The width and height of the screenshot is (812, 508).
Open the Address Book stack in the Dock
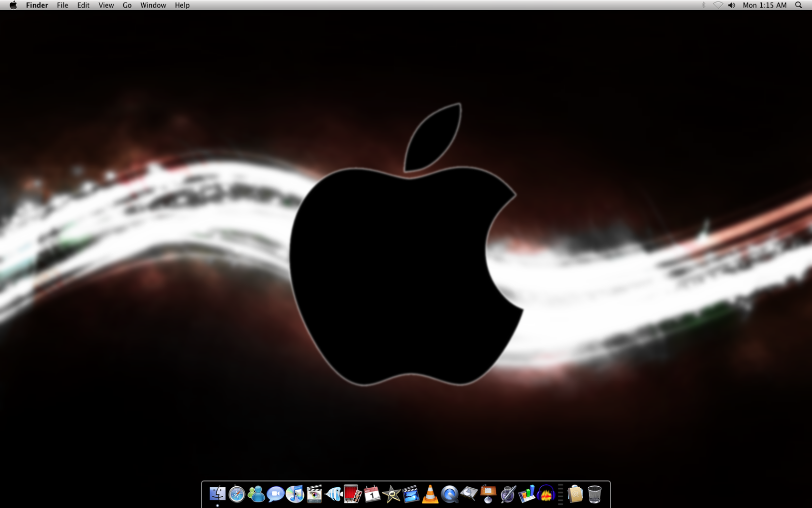point(576,494)
